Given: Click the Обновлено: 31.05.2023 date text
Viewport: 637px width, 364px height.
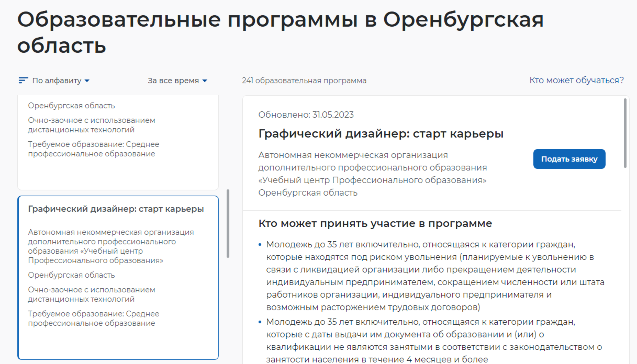Looking at the screenshot, I should pos(306,115).
